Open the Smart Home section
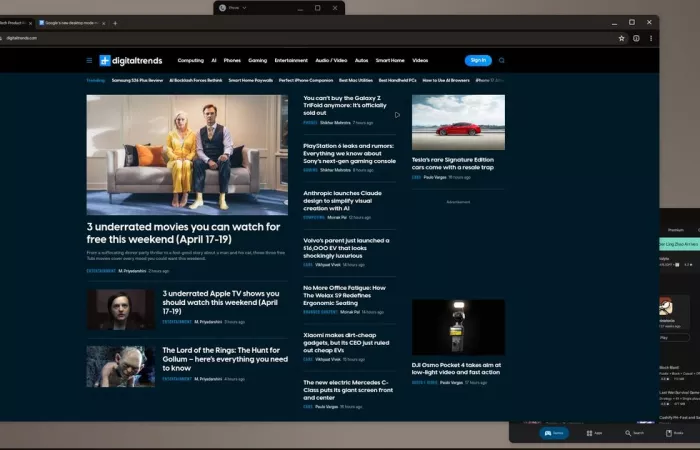The height and width of the screenshot is (450, 700). coord(390,60)
